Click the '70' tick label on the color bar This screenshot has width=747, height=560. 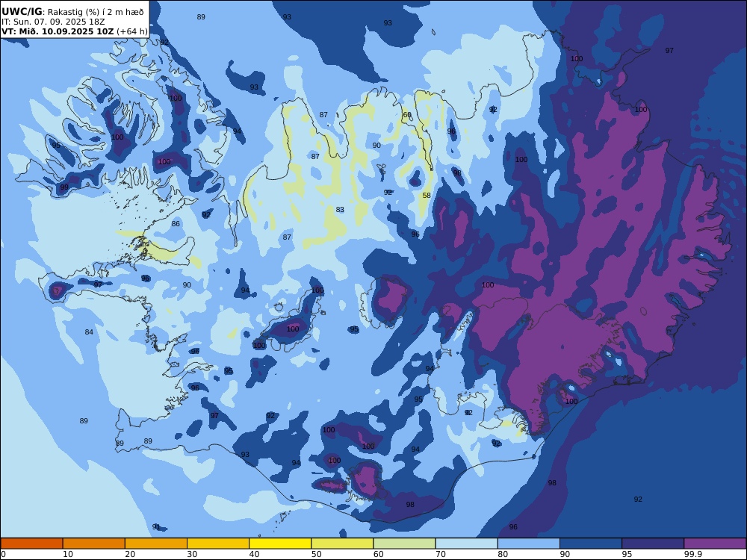click(441, 554)
